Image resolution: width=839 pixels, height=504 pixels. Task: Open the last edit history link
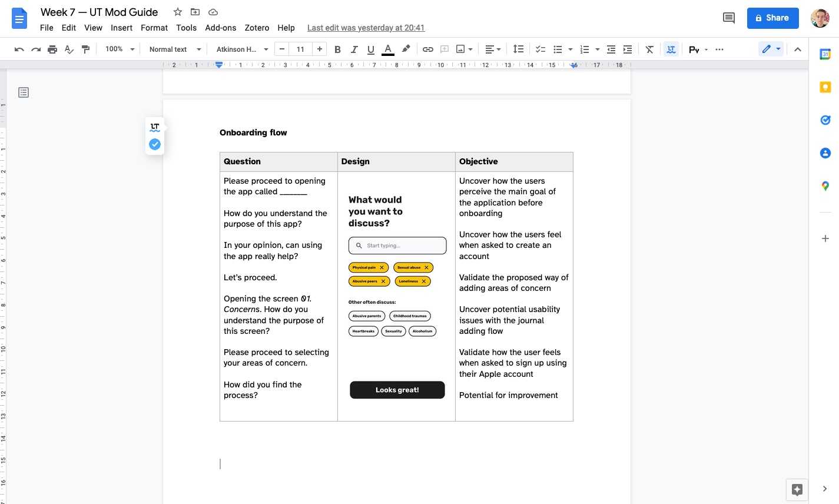pos(366,28)
